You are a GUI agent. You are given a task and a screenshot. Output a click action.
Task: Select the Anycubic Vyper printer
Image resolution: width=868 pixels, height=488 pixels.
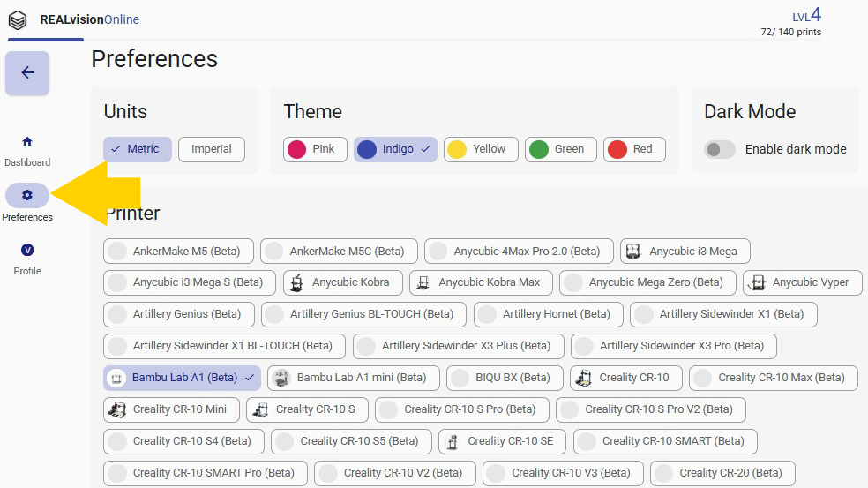[802, 282]
